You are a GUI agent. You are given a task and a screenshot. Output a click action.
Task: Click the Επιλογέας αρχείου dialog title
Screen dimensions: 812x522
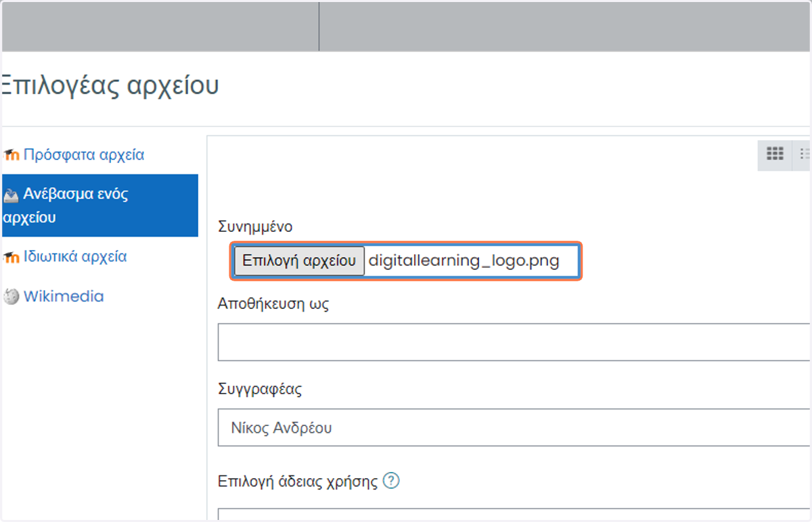click(110, 86)
